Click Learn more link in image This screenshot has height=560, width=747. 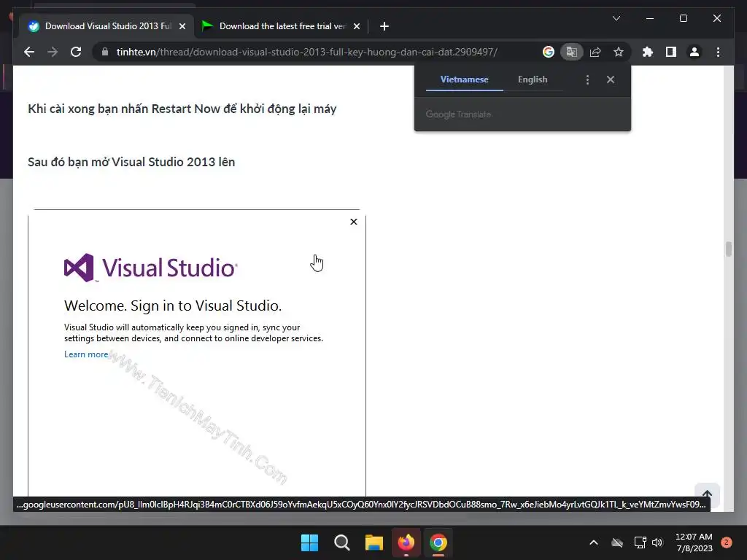[86, 354]
